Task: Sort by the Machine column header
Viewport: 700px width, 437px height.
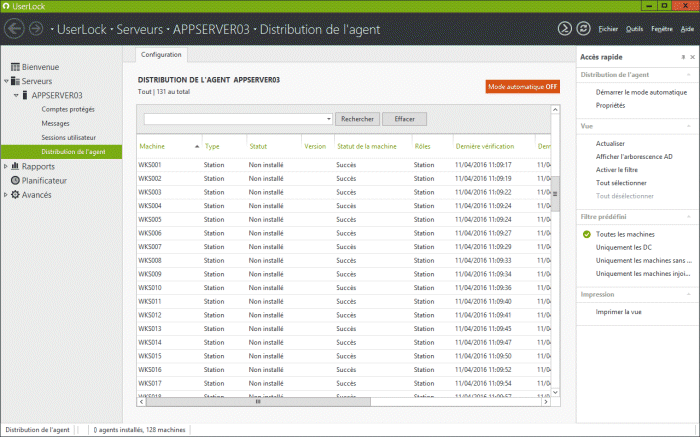Action: 169,146
